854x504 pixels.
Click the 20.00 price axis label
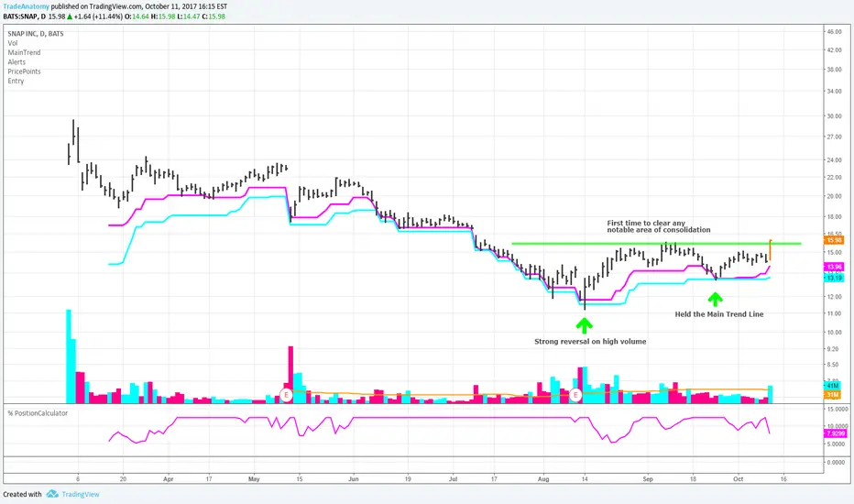[x=835, y=196]
